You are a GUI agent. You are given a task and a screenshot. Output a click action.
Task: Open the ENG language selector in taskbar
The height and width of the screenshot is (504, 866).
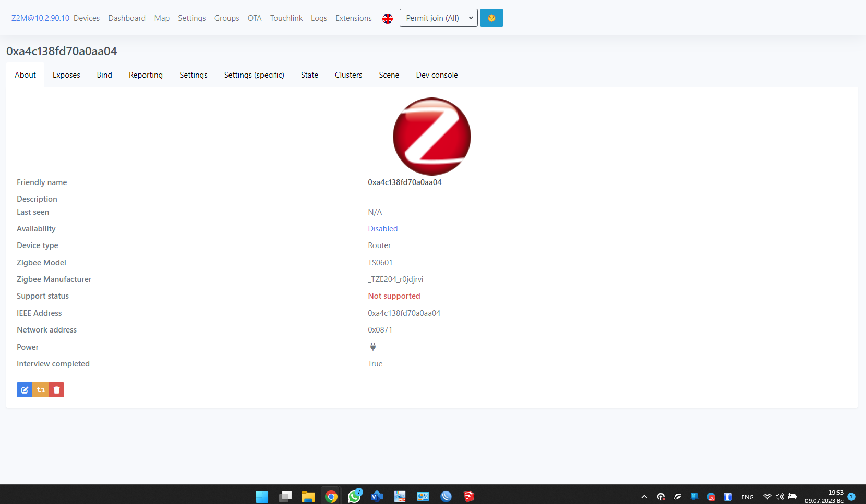click(748, 497)
